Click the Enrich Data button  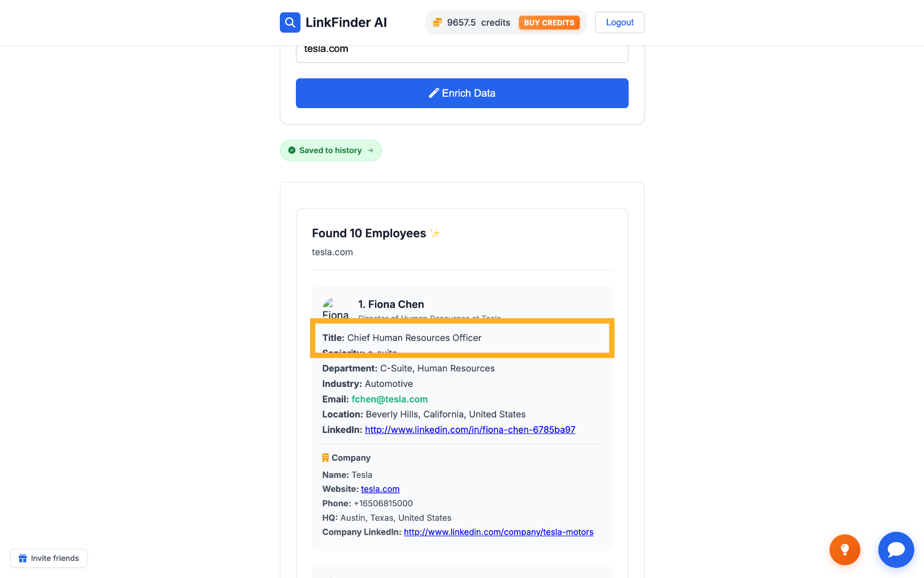[462, 93]
